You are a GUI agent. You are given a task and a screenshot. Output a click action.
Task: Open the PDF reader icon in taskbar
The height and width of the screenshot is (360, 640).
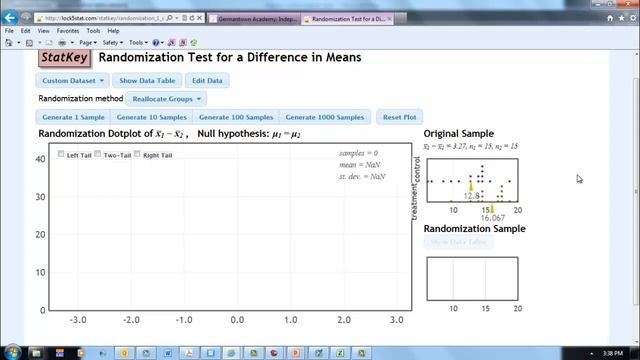(x=189, y=353)
